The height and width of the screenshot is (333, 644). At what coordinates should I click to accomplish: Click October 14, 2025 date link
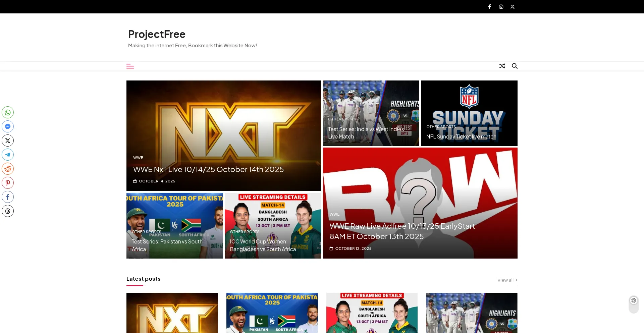[157, 181]
